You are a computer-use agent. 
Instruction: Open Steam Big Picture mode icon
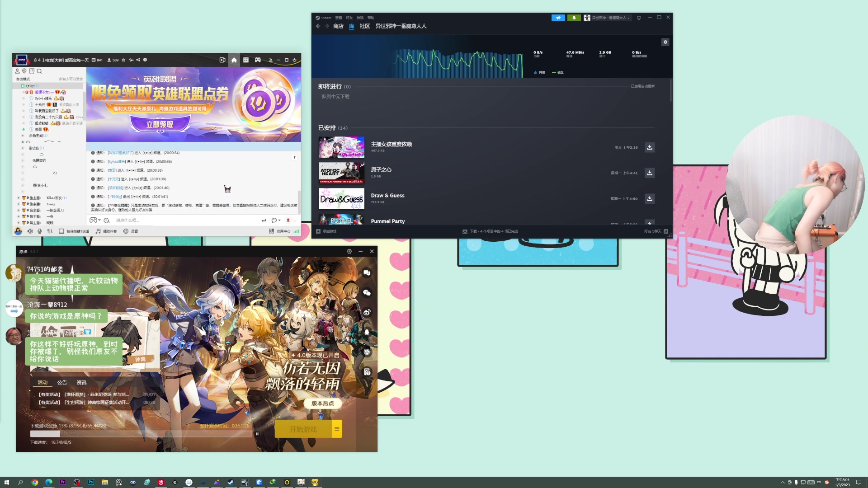(639, 18)
